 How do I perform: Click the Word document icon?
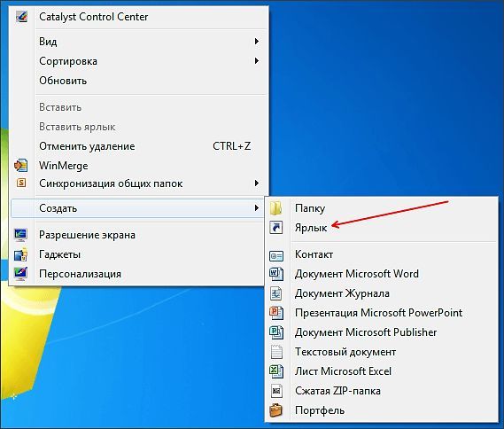click(276, 274)
